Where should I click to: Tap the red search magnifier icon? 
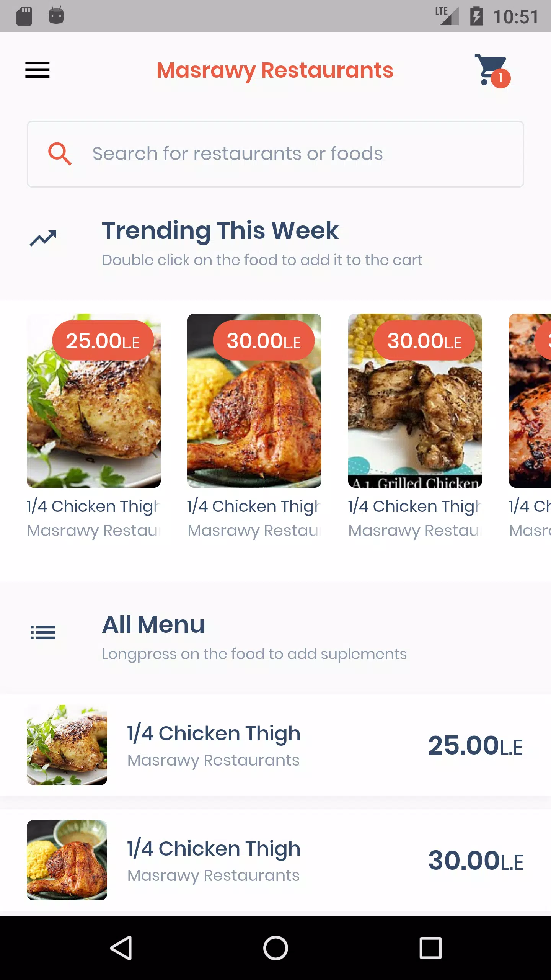click(60, 154)
